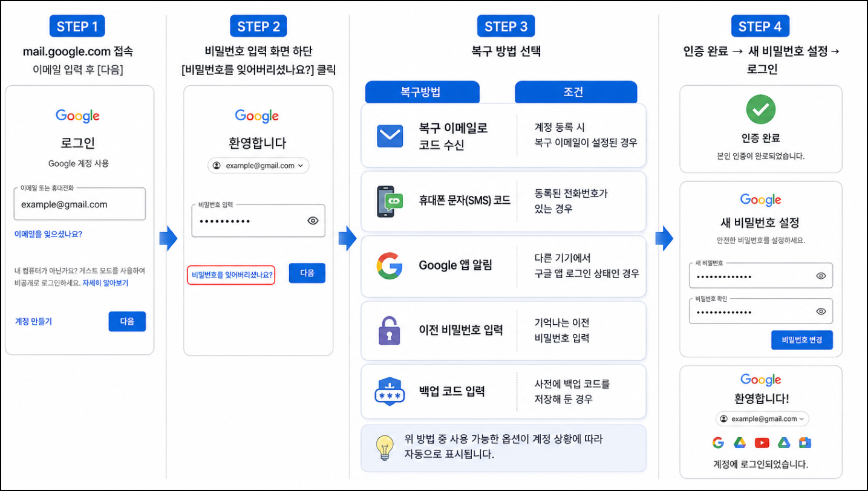Click the 안전한 비밀번호를 설정하세요. text
Image resolution: width=868 pixels, height=491 pixels.
(760, 240)
